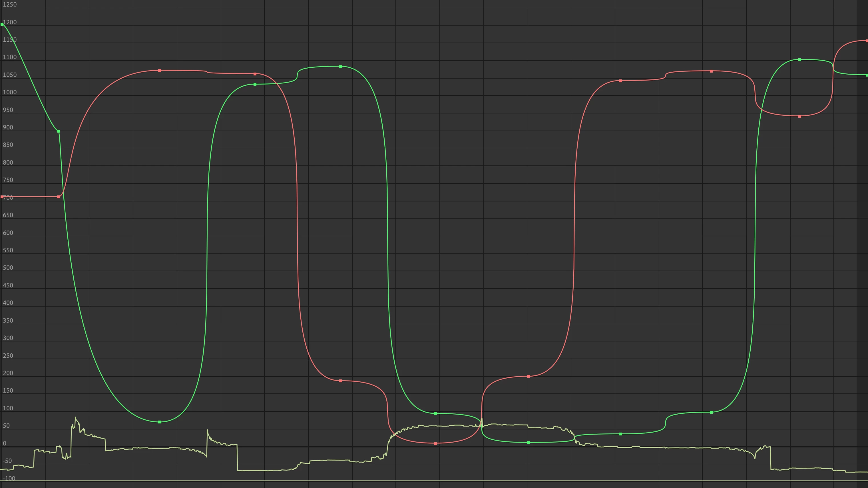Click green keyframe near 100 before final rise
This screenshot has width=868, height=488.
pyautogui.click(x=711, y=412)
